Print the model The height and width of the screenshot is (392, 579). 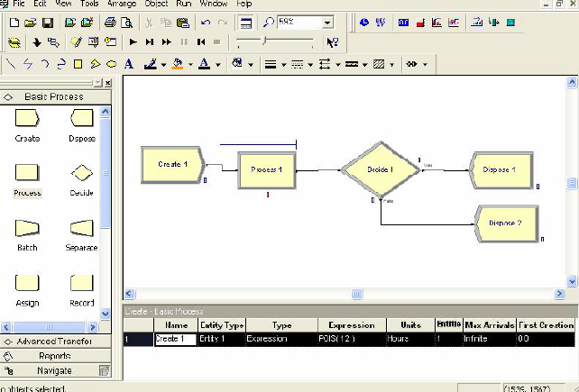(110, 23)
